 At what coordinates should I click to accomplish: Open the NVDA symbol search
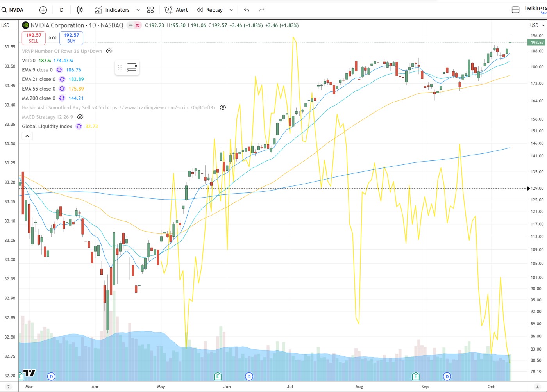tap(13, 10)
